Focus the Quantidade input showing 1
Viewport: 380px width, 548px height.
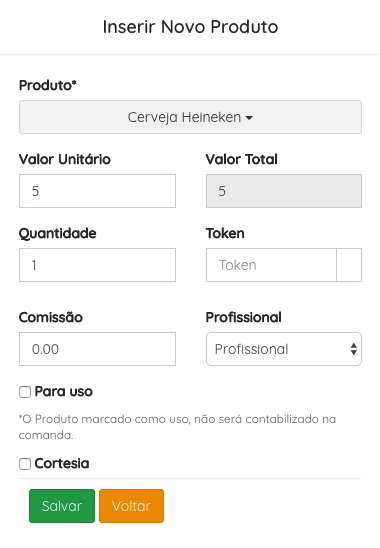97,265
